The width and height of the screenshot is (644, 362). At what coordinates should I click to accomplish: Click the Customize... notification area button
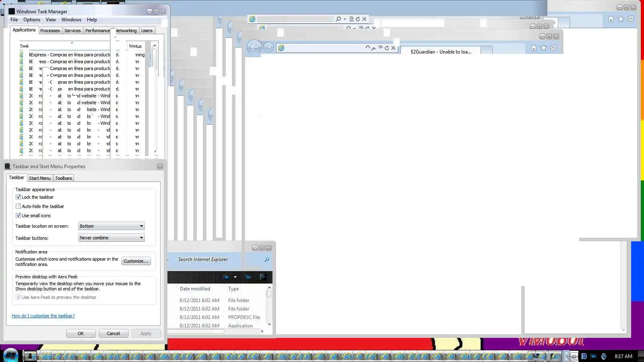(x=136, y=261)
